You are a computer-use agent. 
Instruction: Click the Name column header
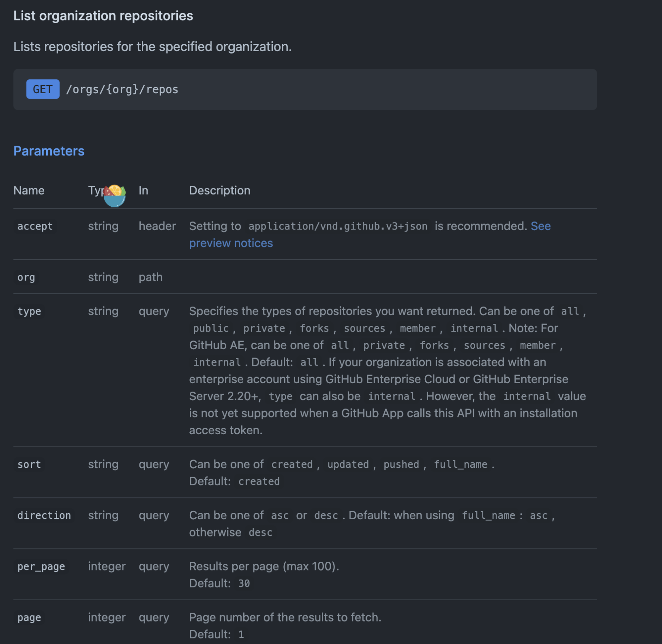(29, 191)
